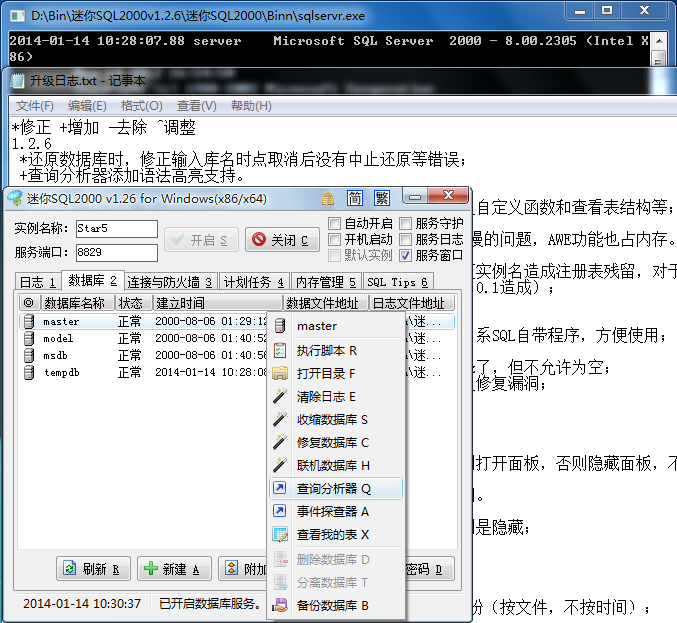Click the ◎ column header in the database list
This screenshot has height=623, width=677.
pos(28,303)
